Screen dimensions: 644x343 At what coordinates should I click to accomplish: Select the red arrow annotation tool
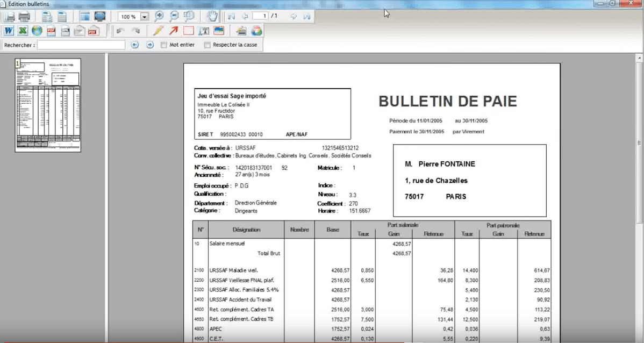[x=174, y=31]
